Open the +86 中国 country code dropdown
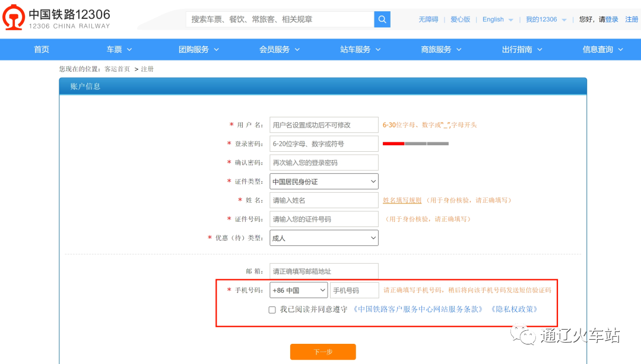641x364 pixels. point(299,290)
